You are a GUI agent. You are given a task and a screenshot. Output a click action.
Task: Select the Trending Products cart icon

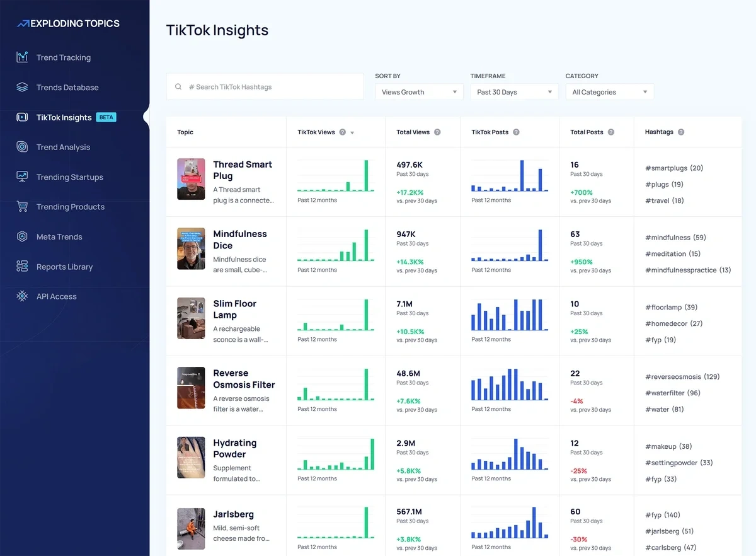point(21,207)
